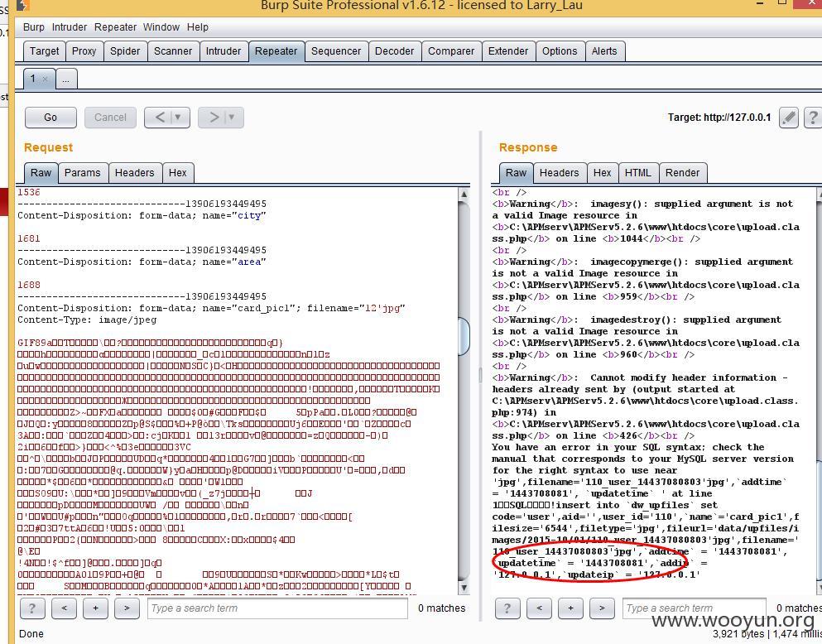Open the Window menu
Screen dimensions: 822x644
tap(161, 27)
